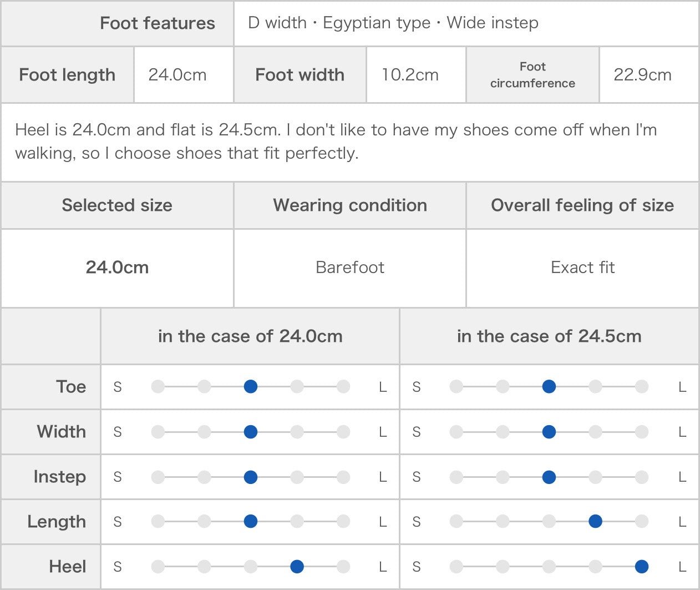Click the Heel row label
Screen dimensions: 700x590
tap(68, 567)
